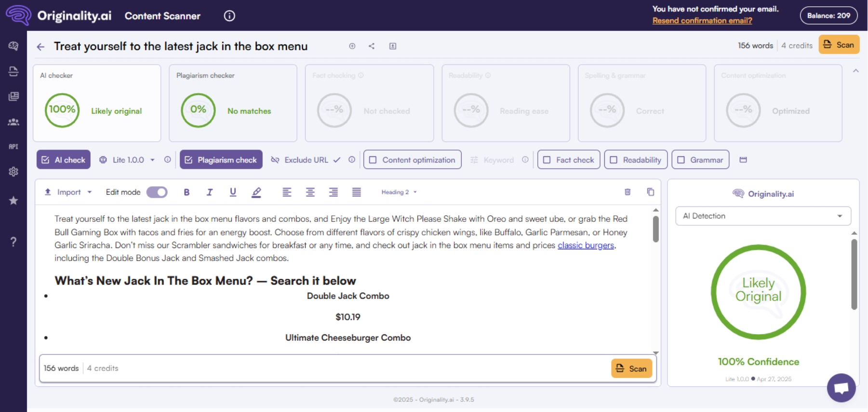The image size is (868, 412).
Task: Open the brain scan sidebar icon
Action: tap(13, 46)
